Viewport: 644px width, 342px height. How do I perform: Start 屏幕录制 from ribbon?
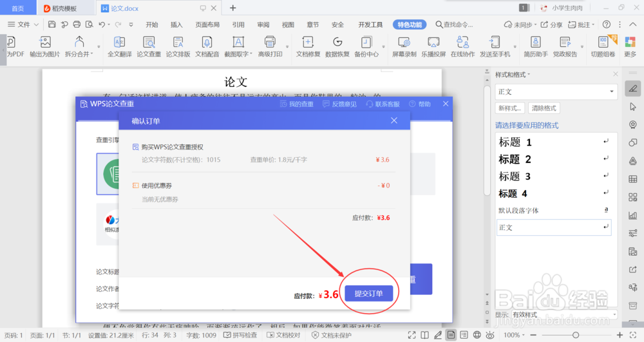(x=404, y=47)
